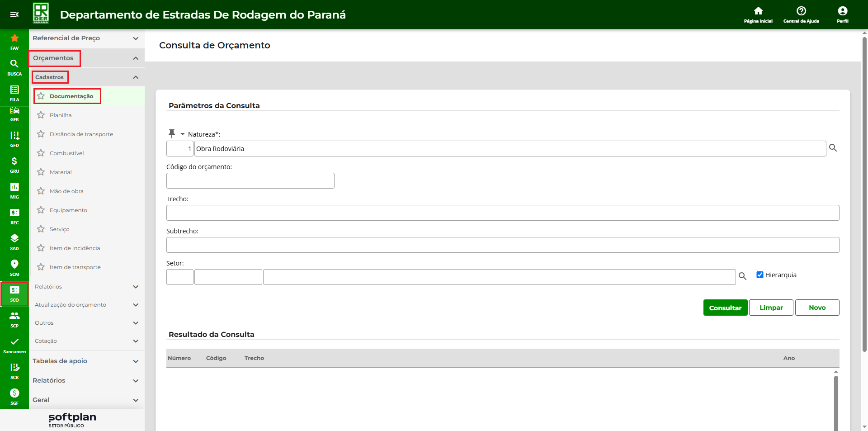Image resolution: width=868 pixels, height=431 pixels.
Task: Uncheck the Hierarquia checkbox
Action: click(760, 275)
